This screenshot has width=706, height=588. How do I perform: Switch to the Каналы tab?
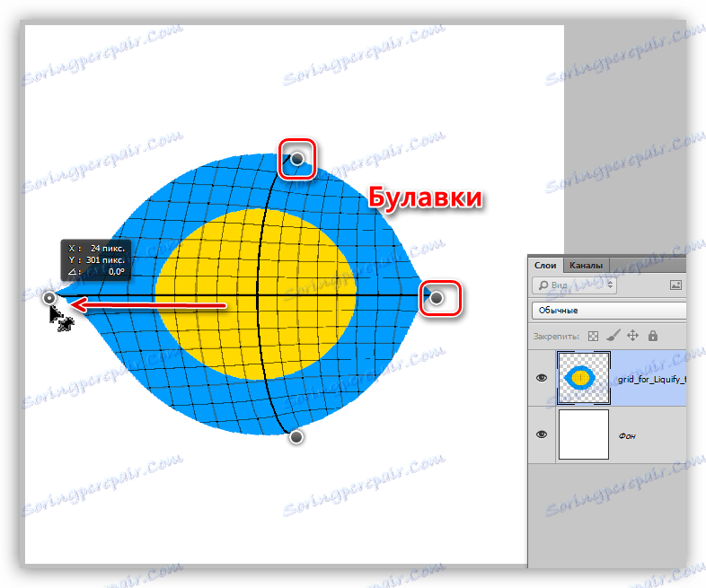tap(586, 266)
